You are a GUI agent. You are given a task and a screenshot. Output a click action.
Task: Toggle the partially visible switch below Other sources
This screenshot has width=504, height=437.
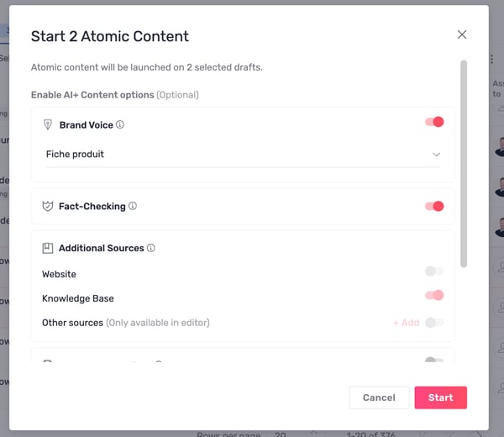click(433, 361)
